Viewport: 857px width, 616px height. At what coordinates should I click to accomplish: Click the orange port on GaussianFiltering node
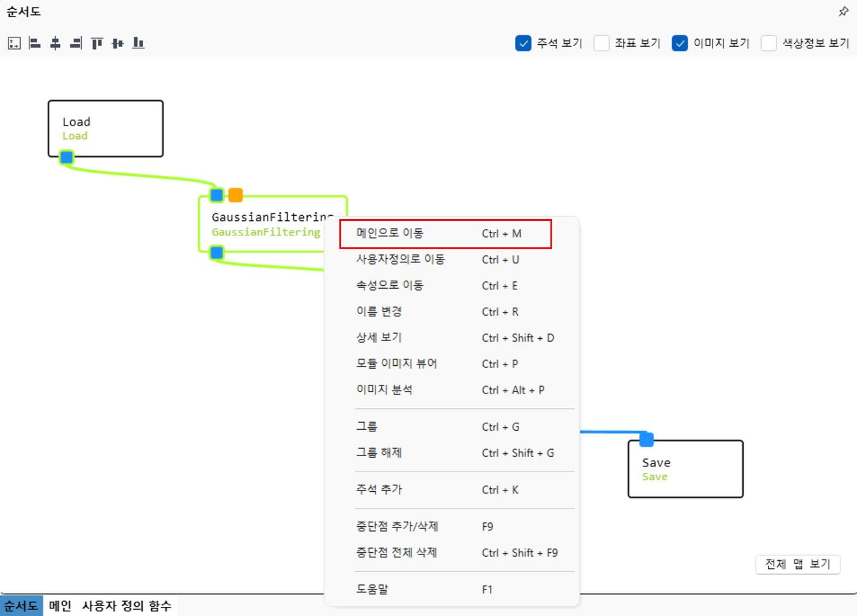click(x=235, y=196)
